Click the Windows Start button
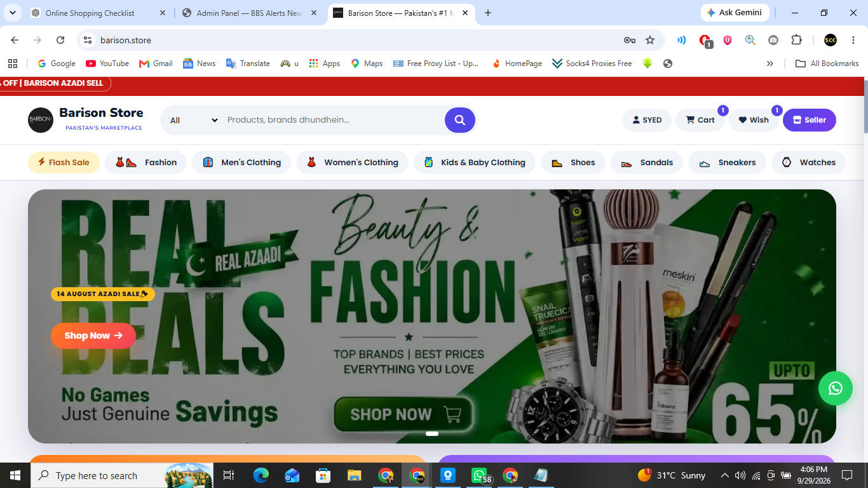 (15, 475)
